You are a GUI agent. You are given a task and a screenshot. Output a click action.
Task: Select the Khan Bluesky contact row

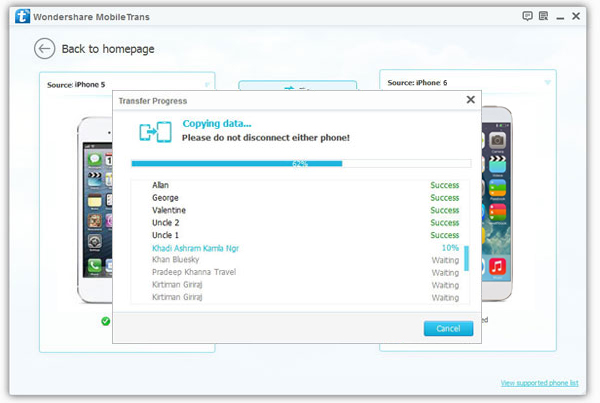[x=301, y=260]
